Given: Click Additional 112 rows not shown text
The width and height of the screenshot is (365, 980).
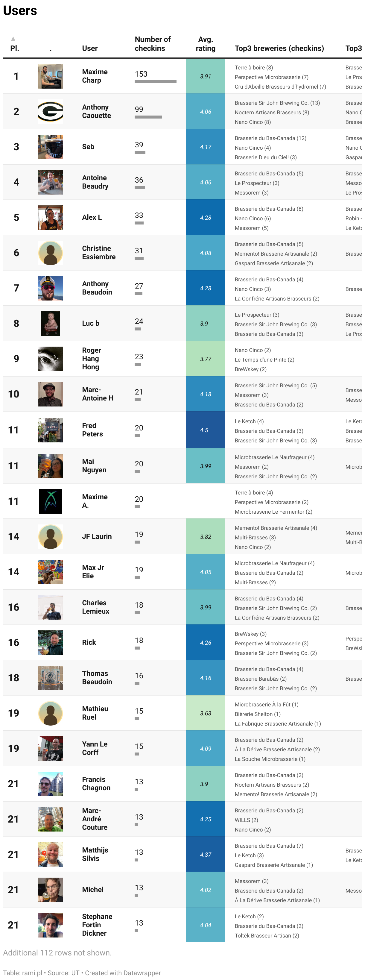Looking at the screenshot, I should [x=57, y=952].
